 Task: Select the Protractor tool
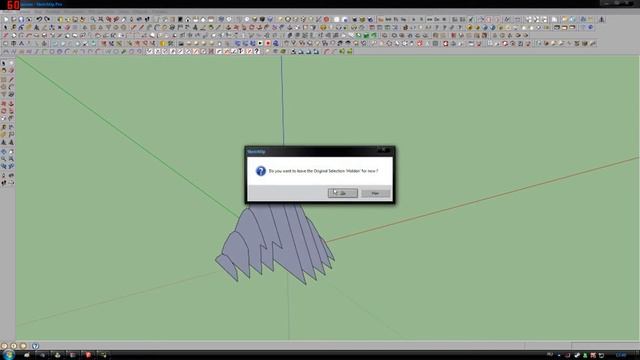[4, 134]
